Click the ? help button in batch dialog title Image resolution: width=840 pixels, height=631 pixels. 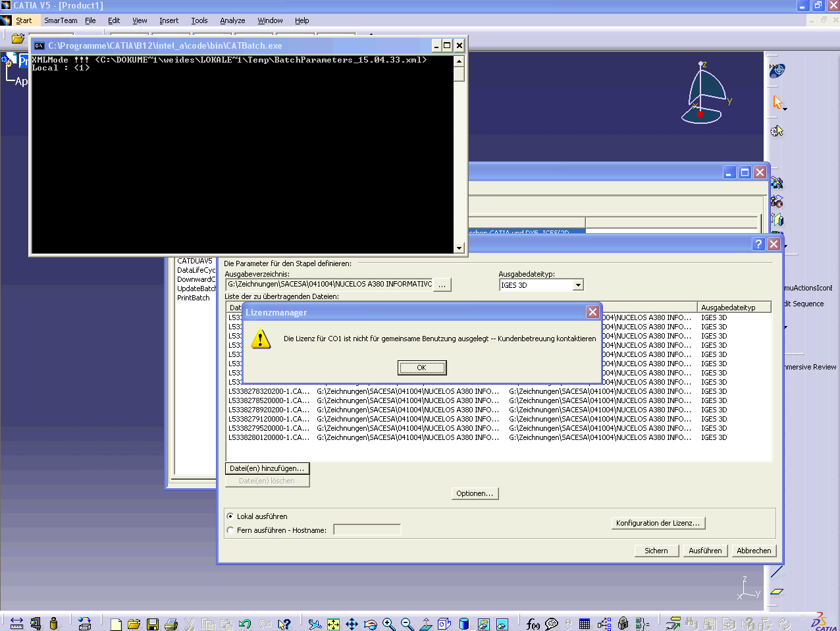click(758, 244)
